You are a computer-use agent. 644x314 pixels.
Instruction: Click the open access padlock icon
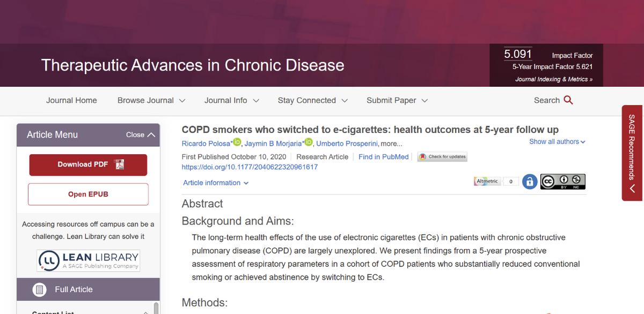pos(530,181)
